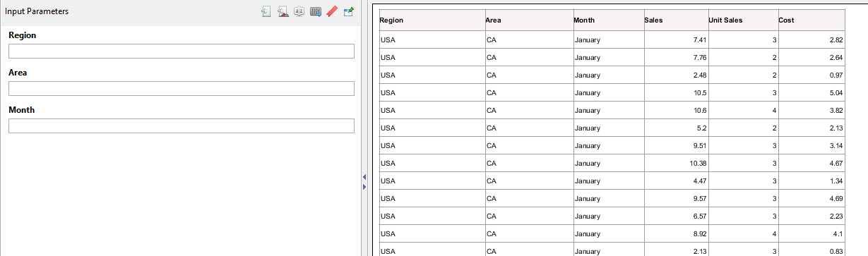Click the Month input field
This screenshot has height=256, width=868.
tap(181, 126)
